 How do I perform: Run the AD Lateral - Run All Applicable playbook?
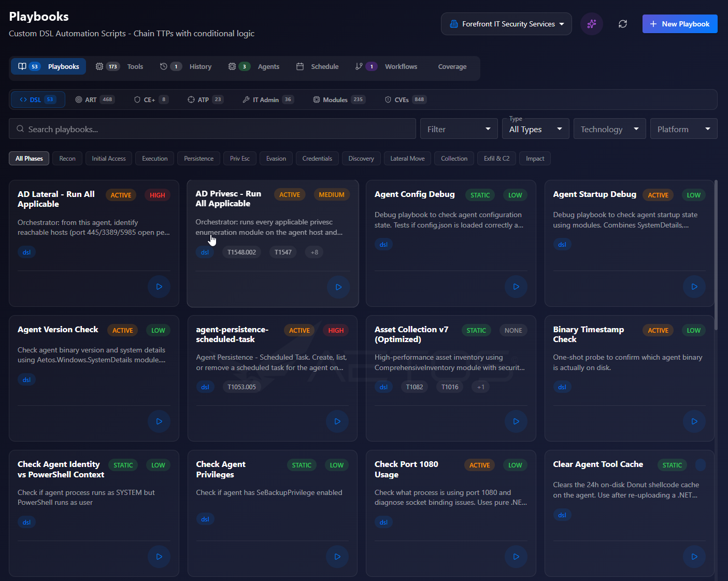tap(159, 287)
